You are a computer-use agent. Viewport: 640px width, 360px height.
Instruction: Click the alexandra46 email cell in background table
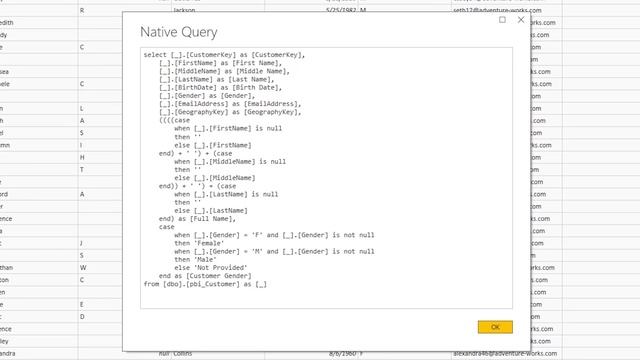tap(505, 353)
